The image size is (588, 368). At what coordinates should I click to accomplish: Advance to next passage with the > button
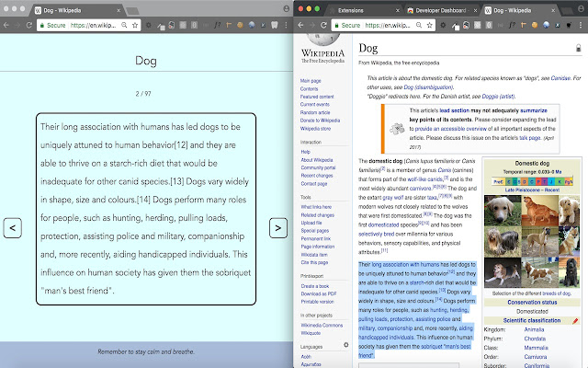coord(278,227)
